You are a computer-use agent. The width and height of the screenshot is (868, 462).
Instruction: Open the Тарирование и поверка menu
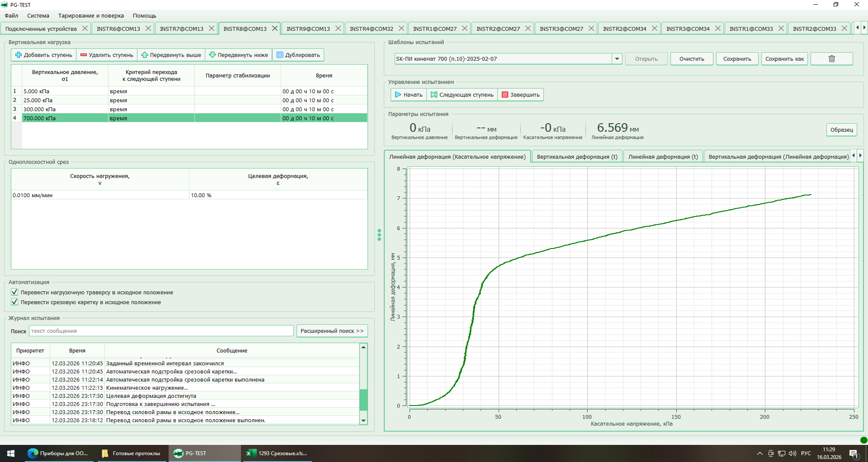[x=91, y=15]
